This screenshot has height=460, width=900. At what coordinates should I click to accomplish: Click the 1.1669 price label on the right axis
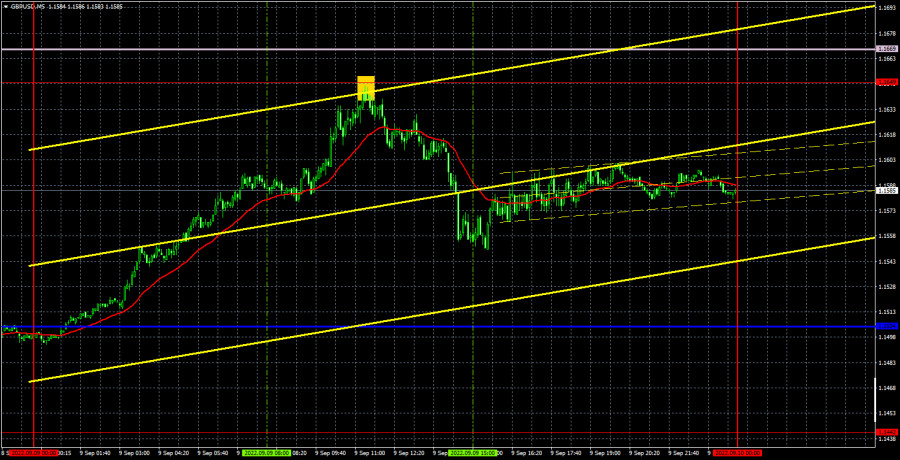click(x=887, y=49)
